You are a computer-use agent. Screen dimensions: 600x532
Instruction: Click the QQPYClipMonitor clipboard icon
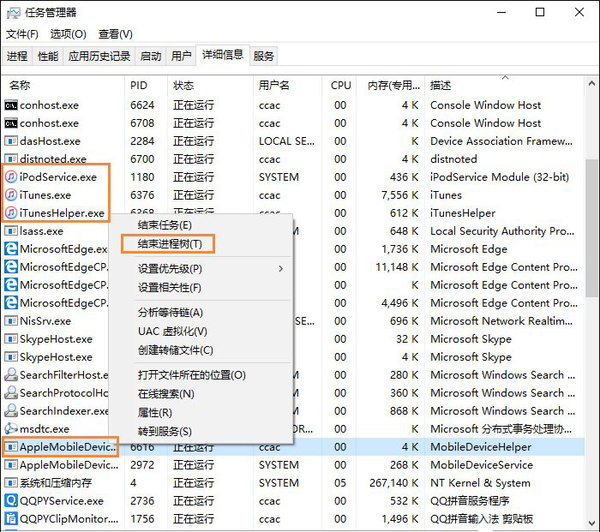(11, 519)
